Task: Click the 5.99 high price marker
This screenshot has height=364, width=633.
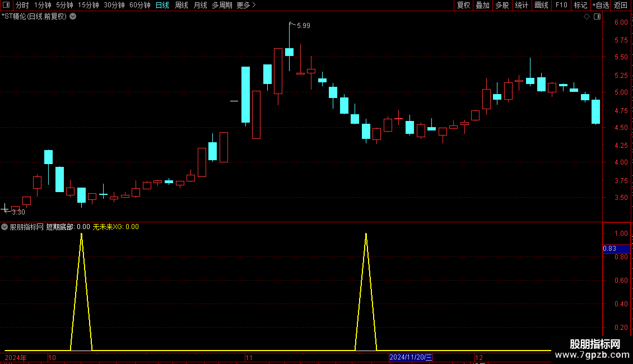Action: (x=303, y=25)
